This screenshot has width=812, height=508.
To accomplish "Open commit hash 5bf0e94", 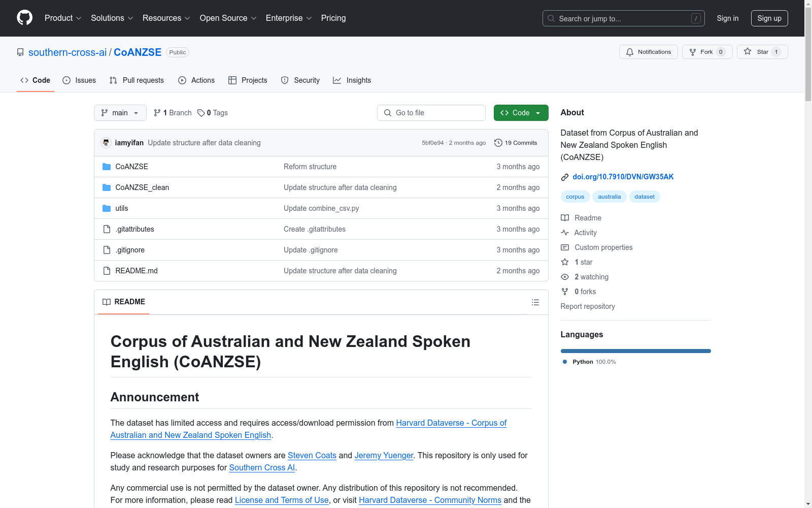I will click(432, 143).
